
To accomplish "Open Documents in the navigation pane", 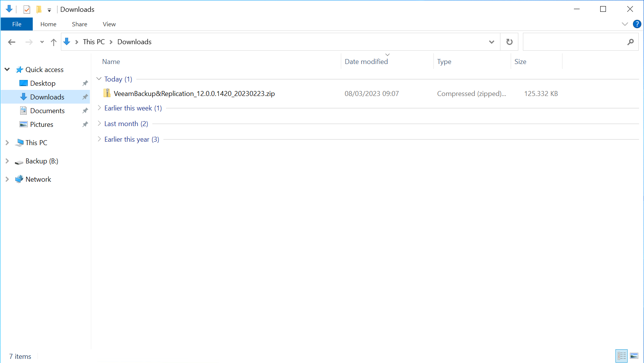I will [47, 111].
